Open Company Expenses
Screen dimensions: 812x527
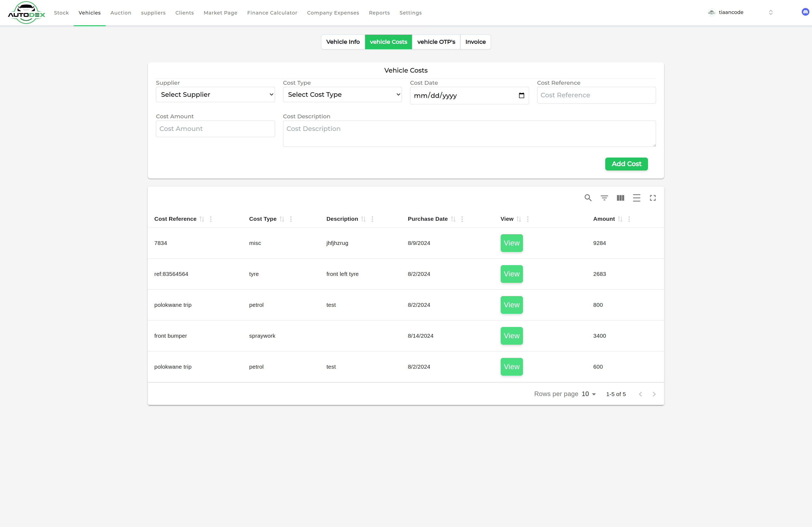333,13
